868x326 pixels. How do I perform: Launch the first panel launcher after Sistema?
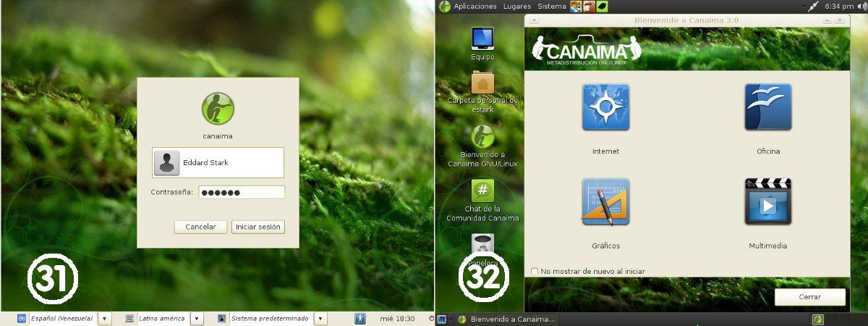[576, 6]
